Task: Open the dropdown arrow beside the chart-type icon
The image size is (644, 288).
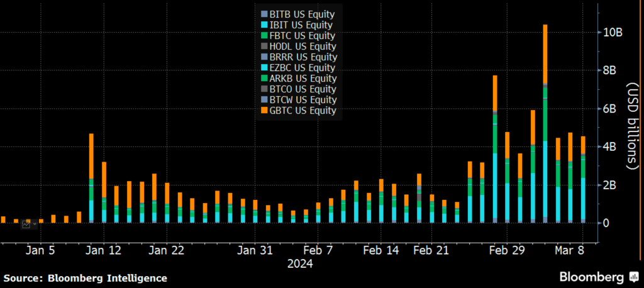Action: click(33, 224)
